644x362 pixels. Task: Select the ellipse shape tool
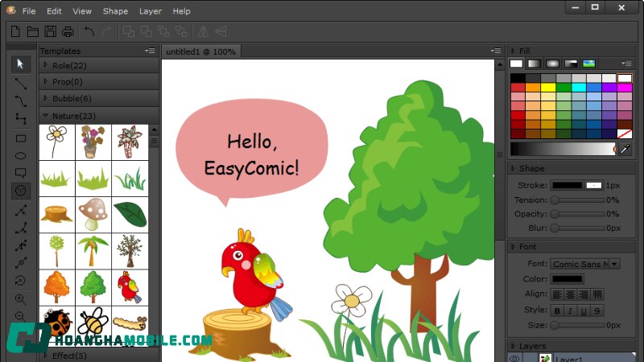coord(21,155)
